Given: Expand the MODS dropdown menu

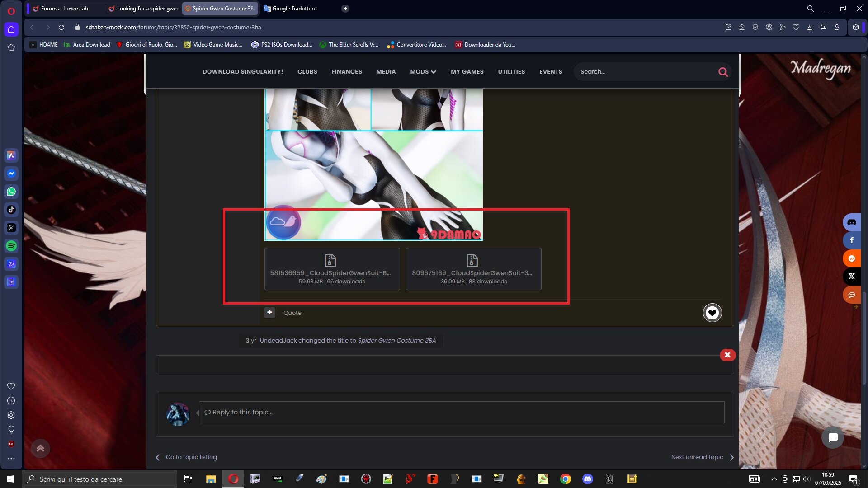Looking at the screenshot, I should pos(423,72).
